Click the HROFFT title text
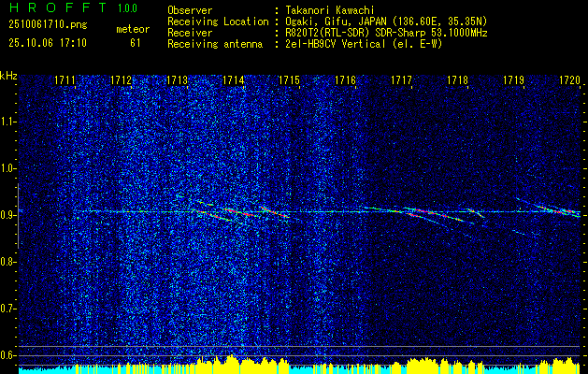The height and width of the screenshot is (374, 588). click(58, 7)
